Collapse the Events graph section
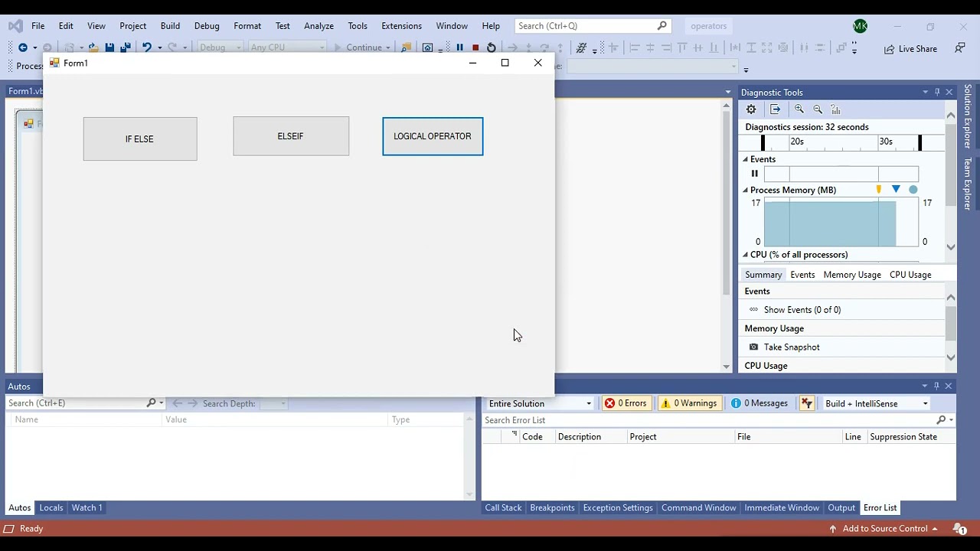Screen dimensions: 980x551 (x=745, y=159)
